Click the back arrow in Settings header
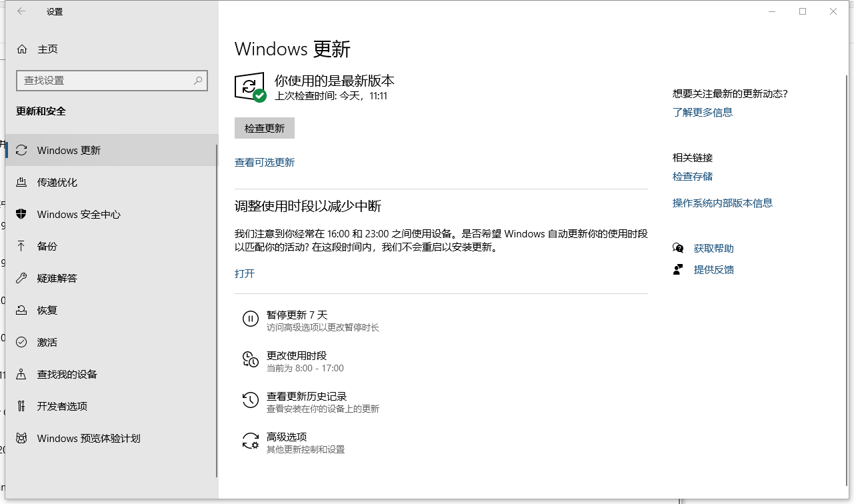 tap(21, 11)
